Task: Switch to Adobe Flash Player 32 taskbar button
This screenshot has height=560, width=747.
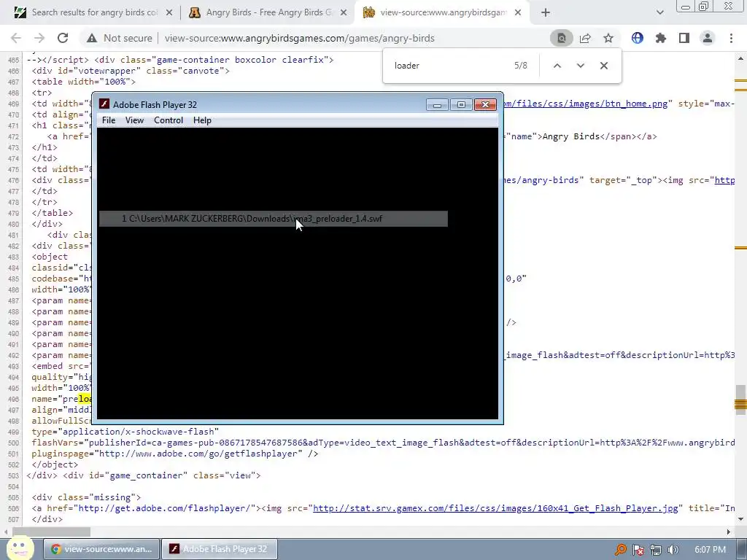Action: [219, 549]
